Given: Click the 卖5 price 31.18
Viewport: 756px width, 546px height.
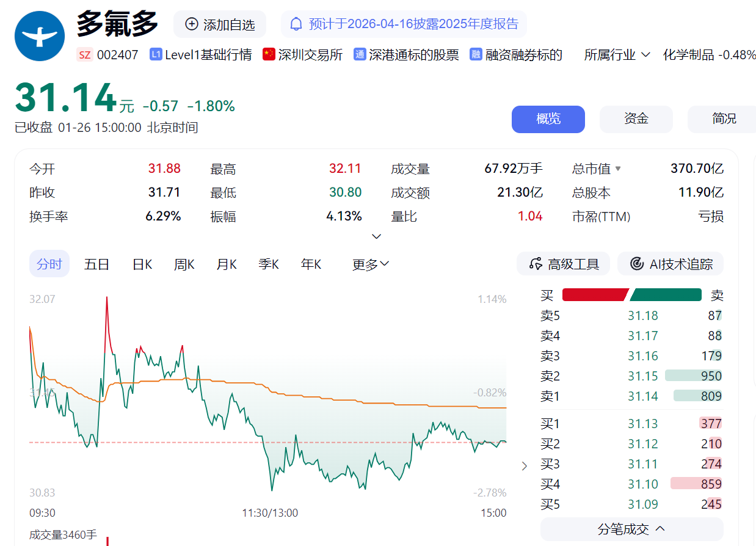Looking at the screenshot, I should tap(643, 316).
